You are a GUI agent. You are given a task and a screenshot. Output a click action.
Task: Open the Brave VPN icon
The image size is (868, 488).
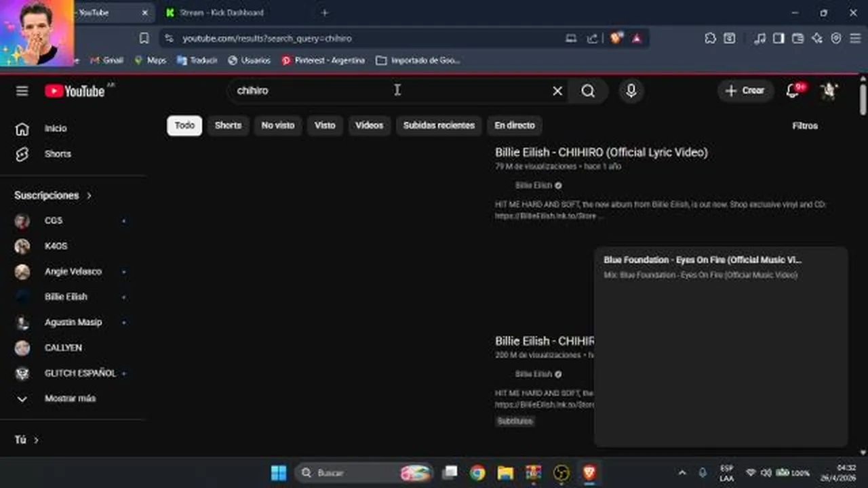(x=836, y=39)
